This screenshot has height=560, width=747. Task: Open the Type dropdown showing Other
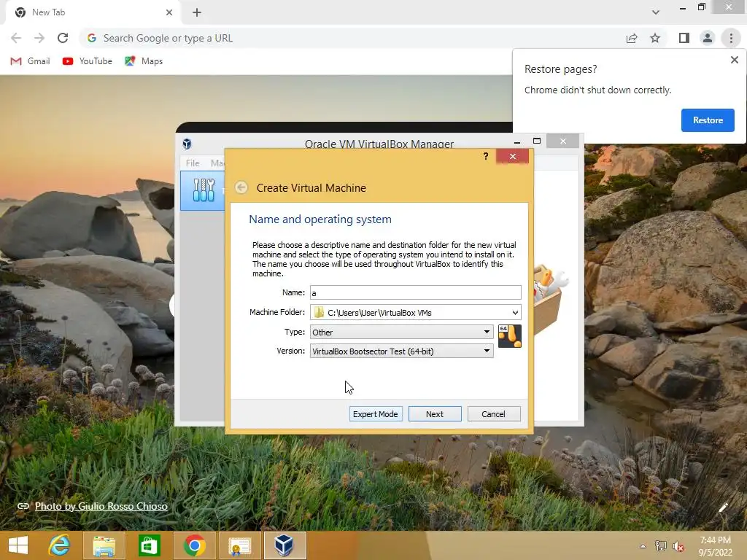tap(402, 332)
